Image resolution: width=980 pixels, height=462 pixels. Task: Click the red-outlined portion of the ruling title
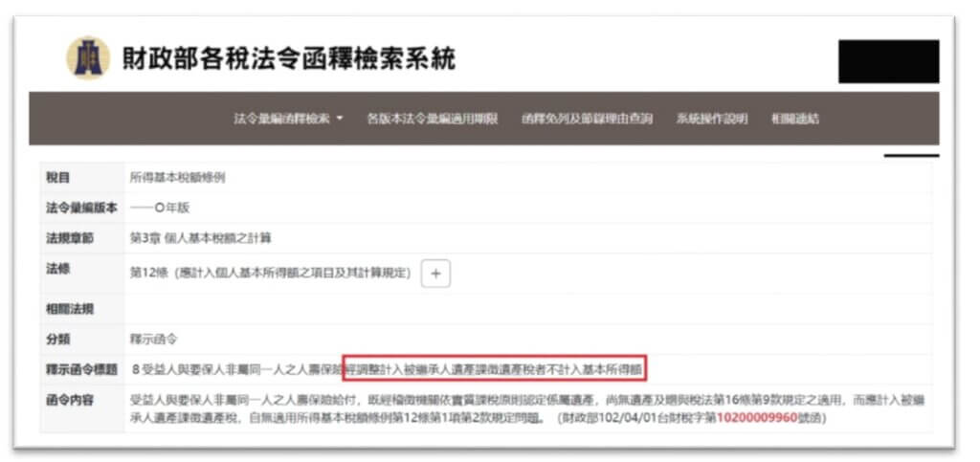coord(494,367)
